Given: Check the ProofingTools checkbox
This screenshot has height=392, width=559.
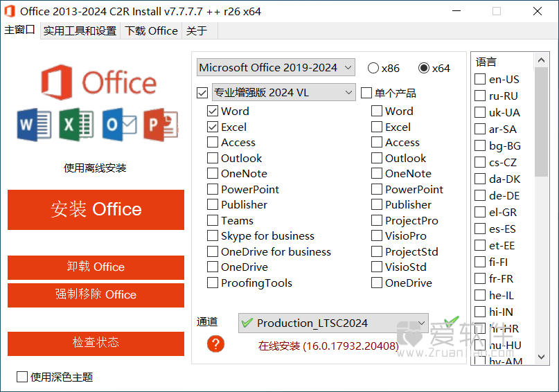Looking at the screenshot, I should click(213, 283).
